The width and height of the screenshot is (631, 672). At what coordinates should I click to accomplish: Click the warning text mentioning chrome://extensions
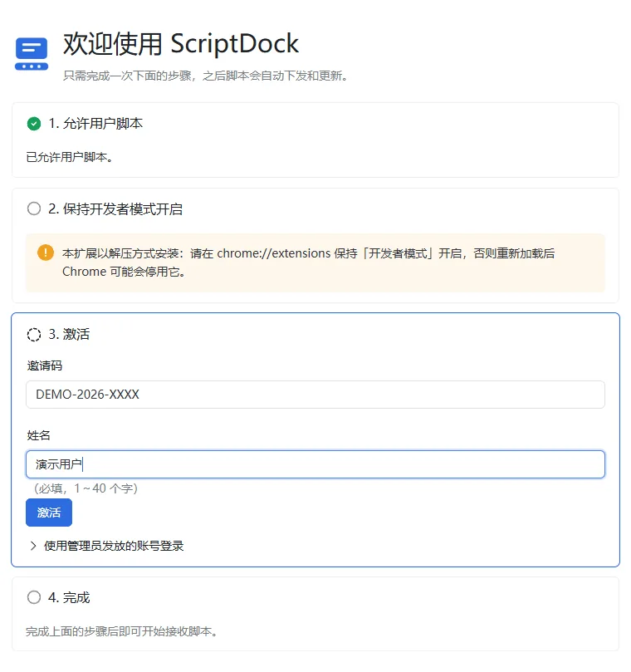click(308, 262)
